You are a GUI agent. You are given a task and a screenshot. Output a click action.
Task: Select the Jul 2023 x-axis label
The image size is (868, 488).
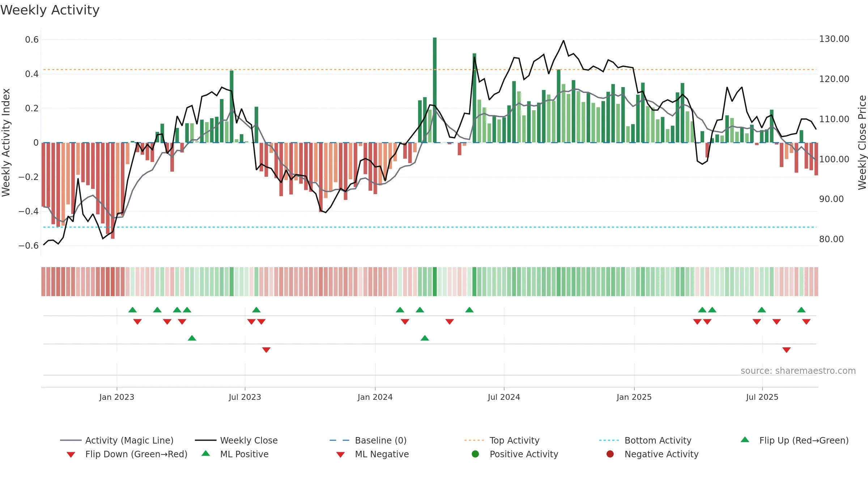click(245, 397)
